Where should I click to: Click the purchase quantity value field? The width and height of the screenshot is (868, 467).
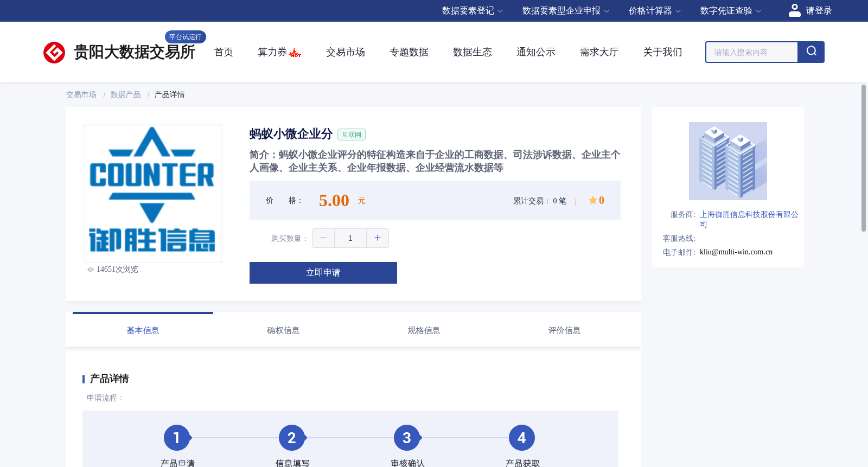(350, 238)
